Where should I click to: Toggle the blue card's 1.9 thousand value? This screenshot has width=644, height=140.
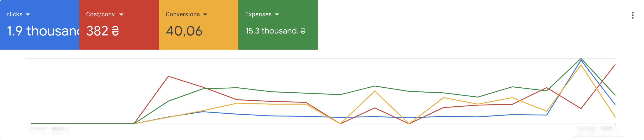[x=43, y=31]
